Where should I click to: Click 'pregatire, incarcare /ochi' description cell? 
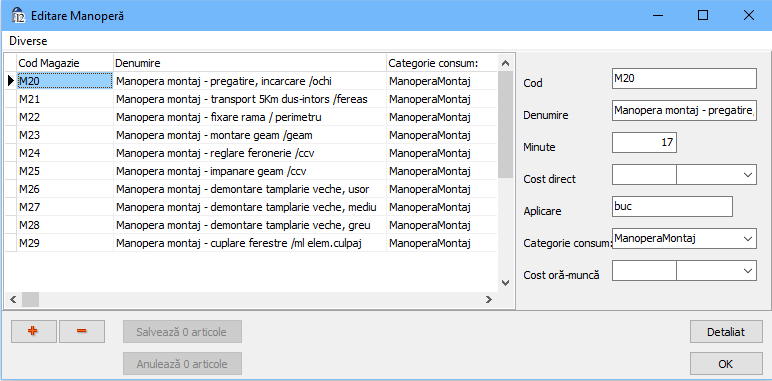pos(250,81)
